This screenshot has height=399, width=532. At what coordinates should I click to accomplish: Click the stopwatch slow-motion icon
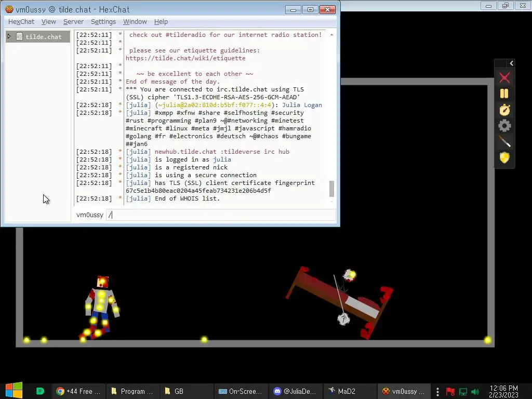[504, 110]
